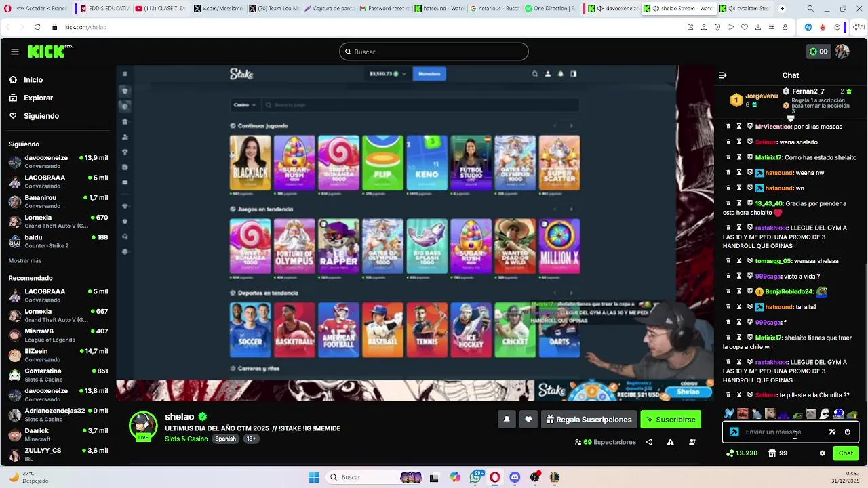868x488 pixels.
Task: Open channel points showing 13.230
Action: (742, 453)
